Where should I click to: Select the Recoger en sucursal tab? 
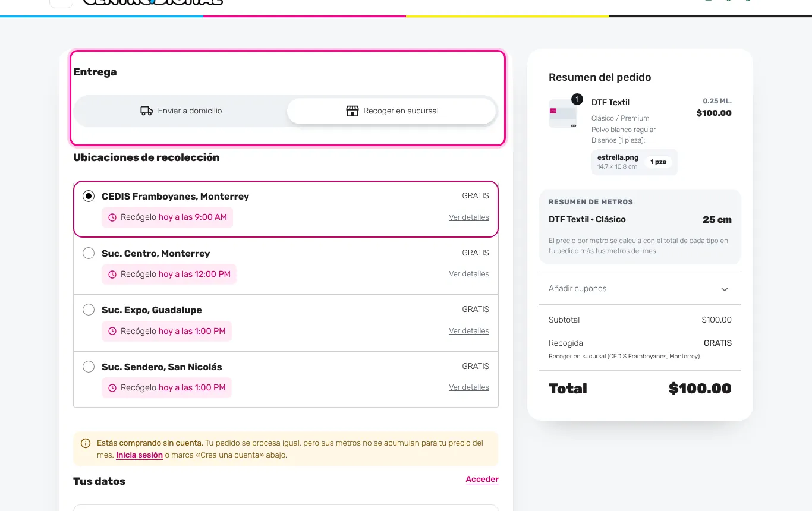[392, 111]
